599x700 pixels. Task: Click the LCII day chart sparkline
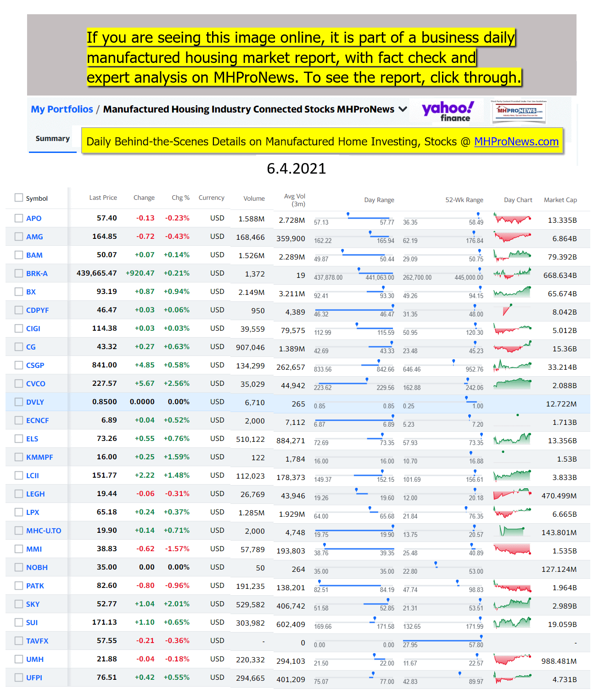(512, 475)
